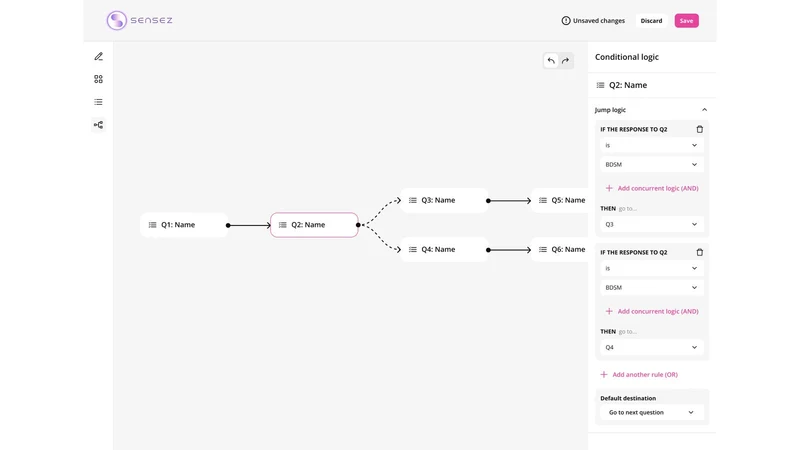Select the Q3: Name node

click(x=444, y=201)
